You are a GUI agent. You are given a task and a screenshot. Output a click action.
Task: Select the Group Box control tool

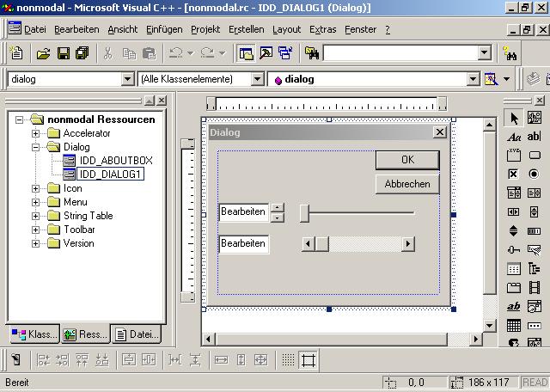tap(514, 156)
